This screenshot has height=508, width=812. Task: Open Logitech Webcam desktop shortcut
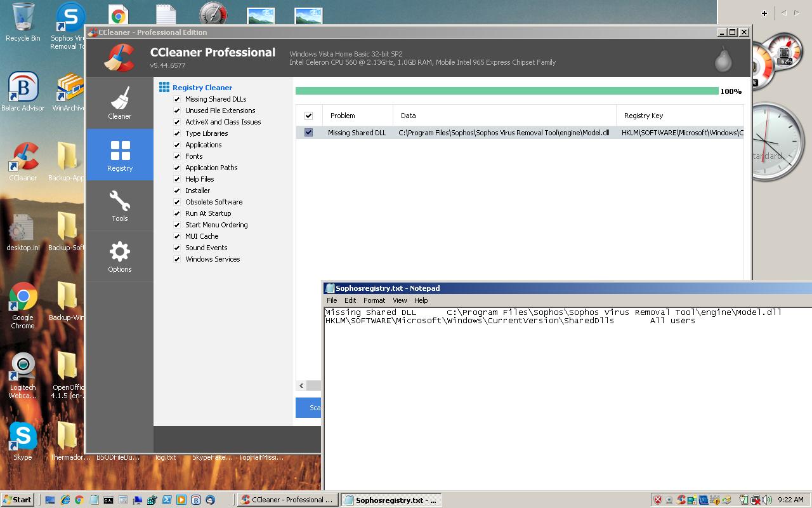pyautogui.click(x=23, y=375)
